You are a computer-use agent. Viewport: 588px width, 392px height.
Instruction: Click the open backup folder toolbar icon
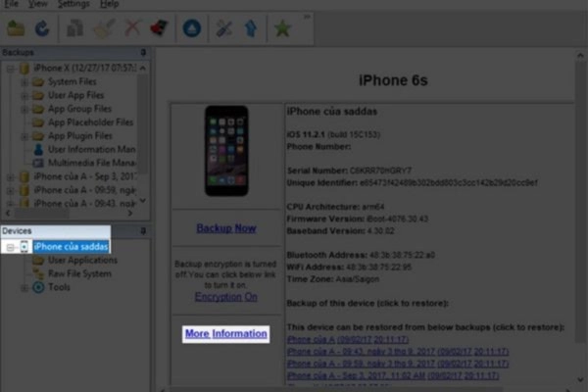point(16,28)
